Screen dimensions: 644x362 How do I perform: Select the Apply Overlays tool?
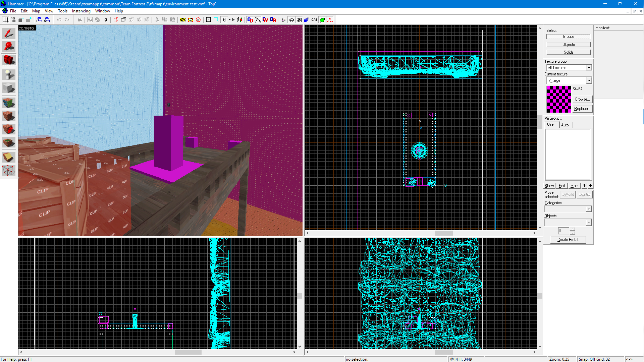[9, 142]
